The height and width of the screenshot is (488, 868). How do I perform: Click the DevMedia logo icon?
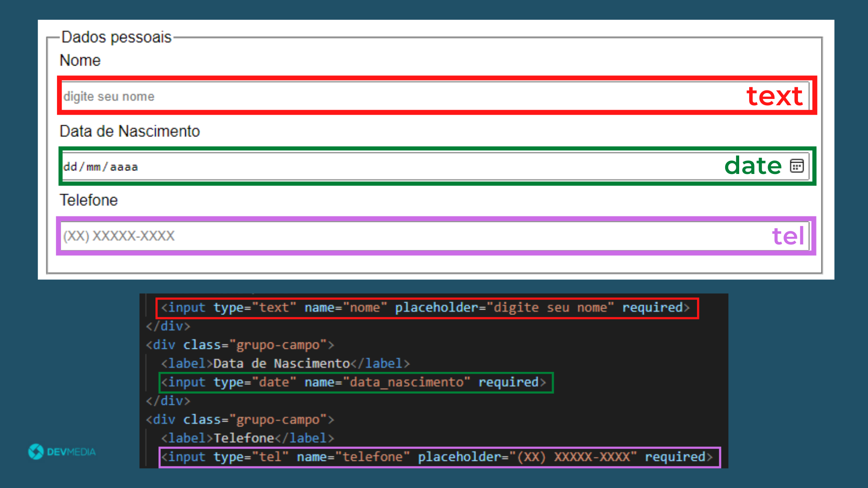pyautogui.click(x=36, y=451)
